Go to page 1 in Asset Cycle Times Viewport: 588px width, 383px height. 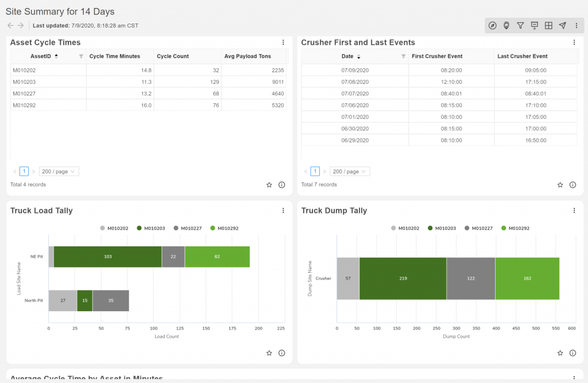tap(24, 172)
